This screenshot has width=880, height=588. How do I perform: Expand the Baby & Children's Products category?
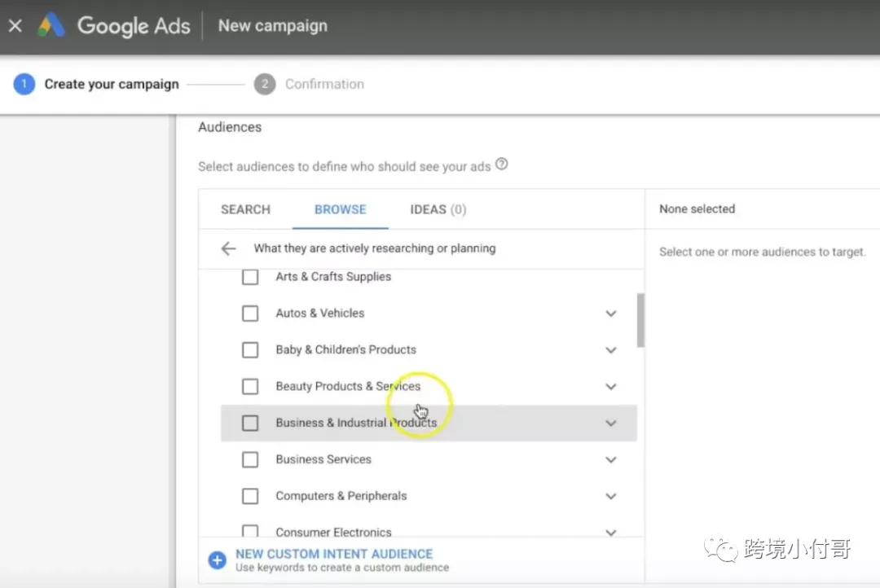point(610,350)
